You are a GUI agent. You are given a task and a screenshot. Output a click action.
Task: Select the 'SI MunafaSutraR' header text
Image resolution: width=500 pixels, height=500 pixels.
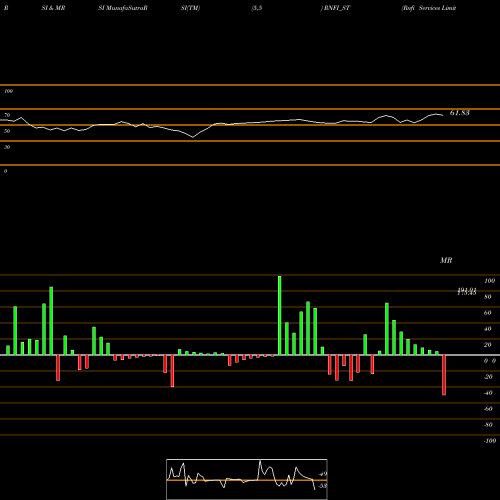(x=123, y=8)
